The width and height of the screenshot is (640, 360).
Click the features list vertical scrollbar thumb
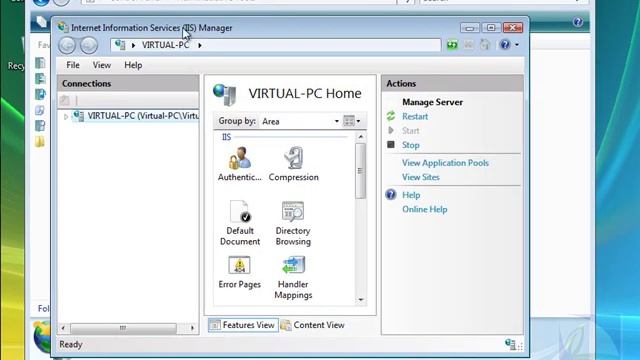(360, 171)
